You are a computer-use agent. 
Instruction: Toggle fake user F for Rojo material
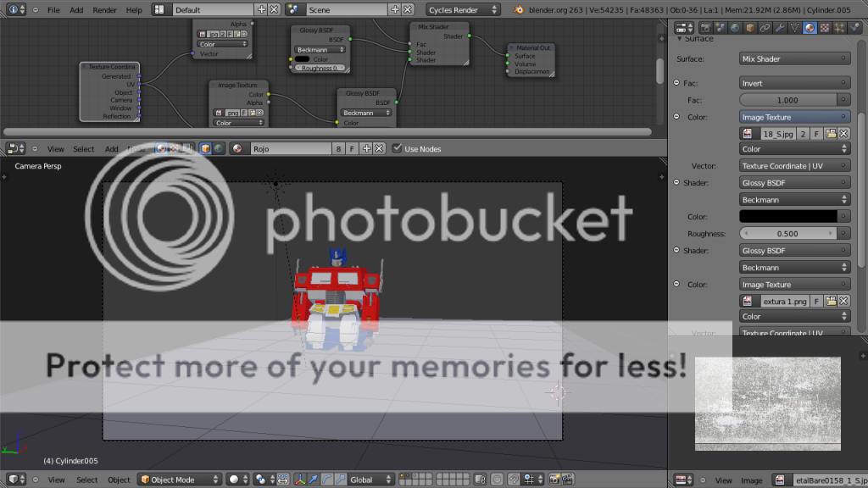[x=352, y=148]
